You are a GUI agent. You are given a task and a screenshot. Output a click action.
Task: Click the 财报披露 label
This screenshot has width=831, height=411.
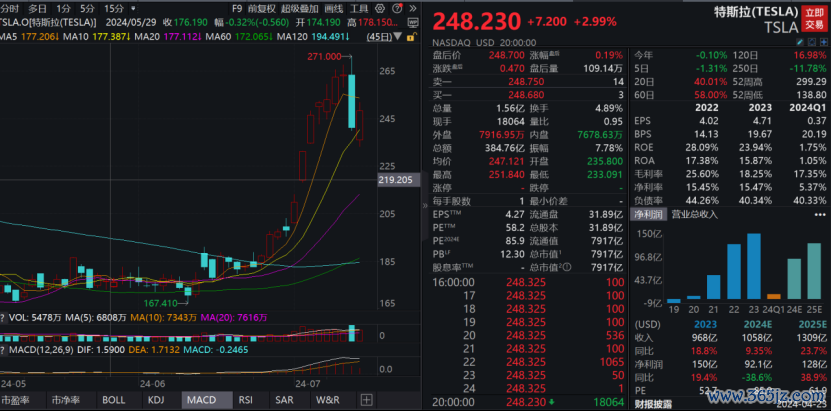[653, 405]
